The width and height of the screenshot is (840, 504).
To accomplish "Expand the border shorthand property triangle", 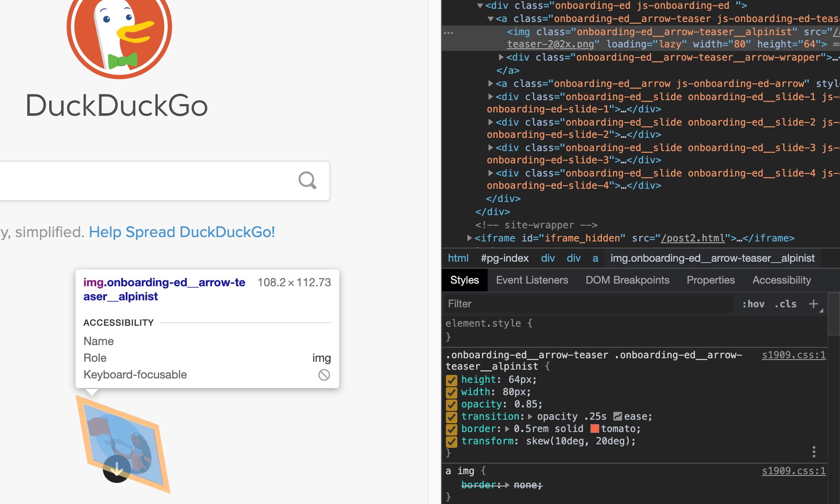I will 507,428.
